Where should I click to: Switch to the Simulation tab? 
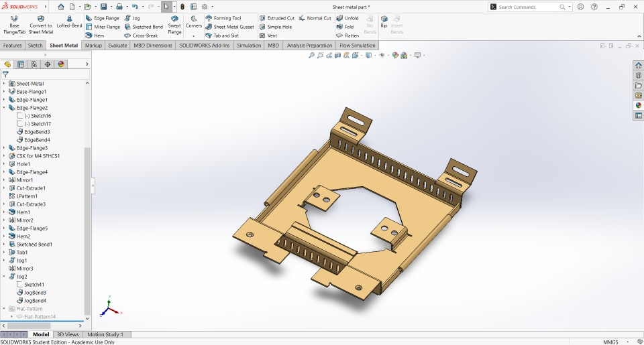[x=249, y=46]
